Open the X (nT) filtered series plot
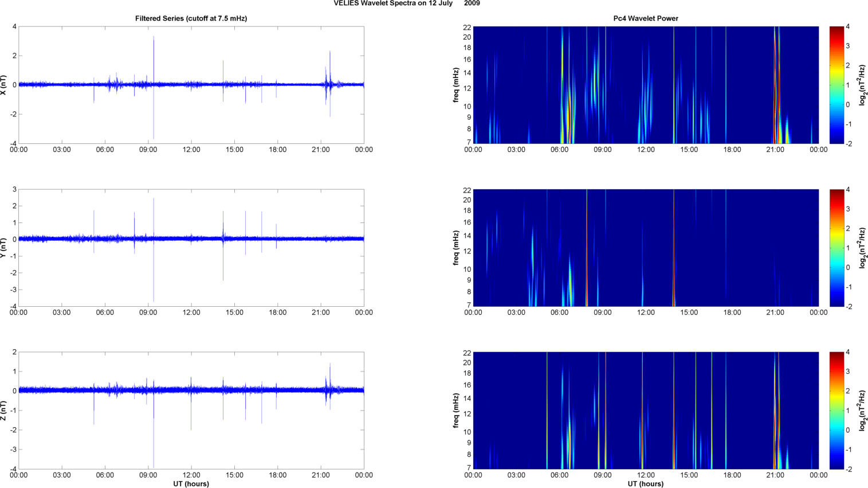Image resolution: width=868 pixels, height=488 pixels. [191, 85]
